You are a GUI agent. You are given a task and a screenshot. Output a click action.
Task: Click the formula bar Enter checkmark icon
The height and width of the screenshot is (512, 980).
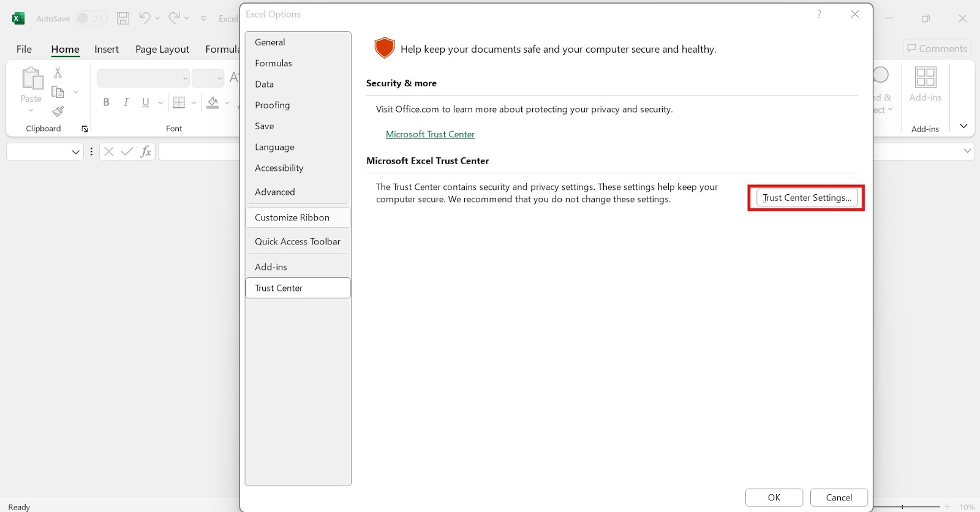(127, 151)
